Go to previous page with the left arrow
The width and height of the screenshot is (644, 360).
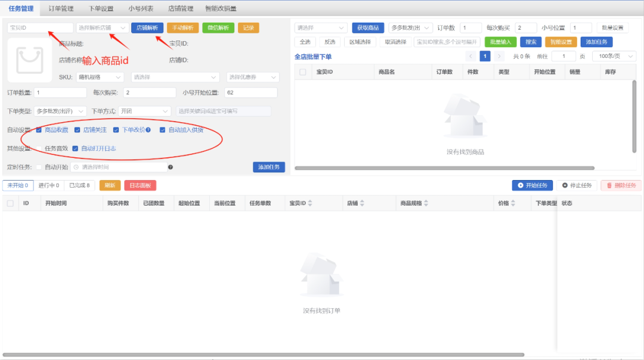(471, 56)
